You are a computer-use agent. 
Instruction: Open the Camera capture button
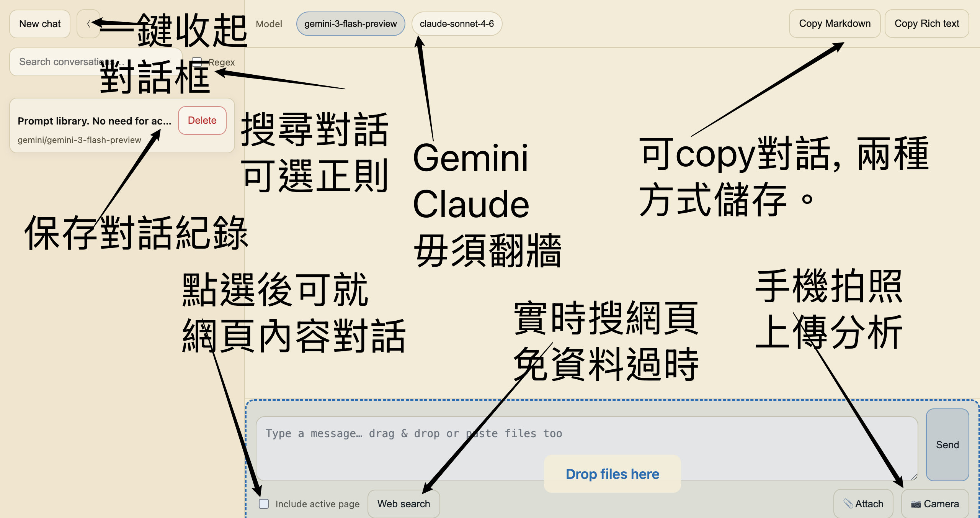[x=935, y=503]
